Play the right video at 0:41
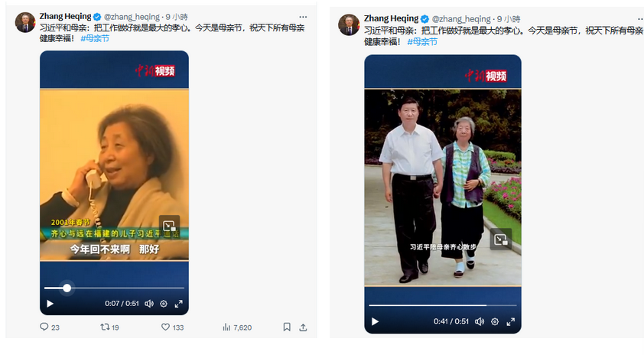The width and height of the screenshot is (644, 355). [x=375, y=321]
